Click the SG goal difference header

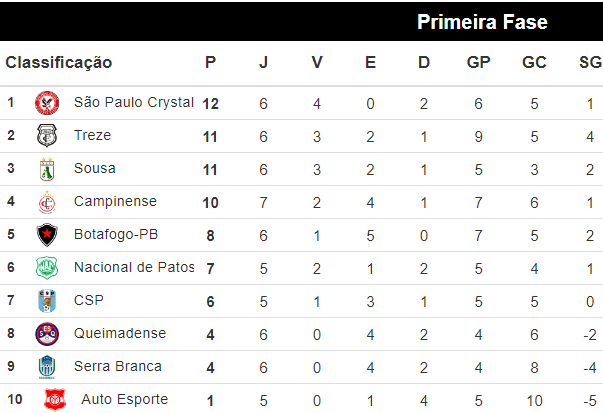click(x=590, y=62)
